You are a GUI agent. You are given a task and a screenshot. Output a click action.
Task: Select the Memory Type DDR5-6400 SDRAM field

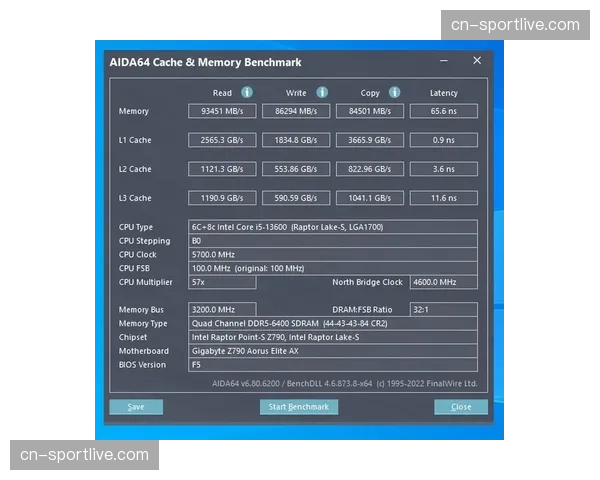coord(333,324)
